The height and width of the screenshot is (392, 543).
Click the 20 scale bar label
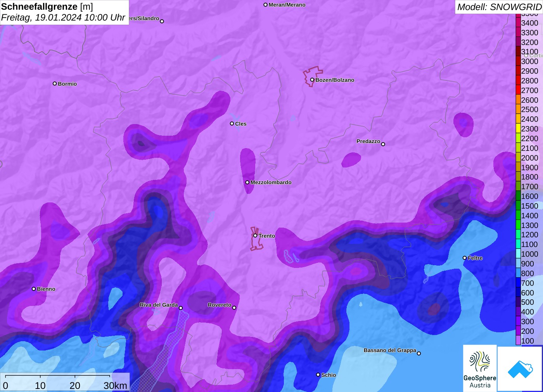(x=75, y=385)
